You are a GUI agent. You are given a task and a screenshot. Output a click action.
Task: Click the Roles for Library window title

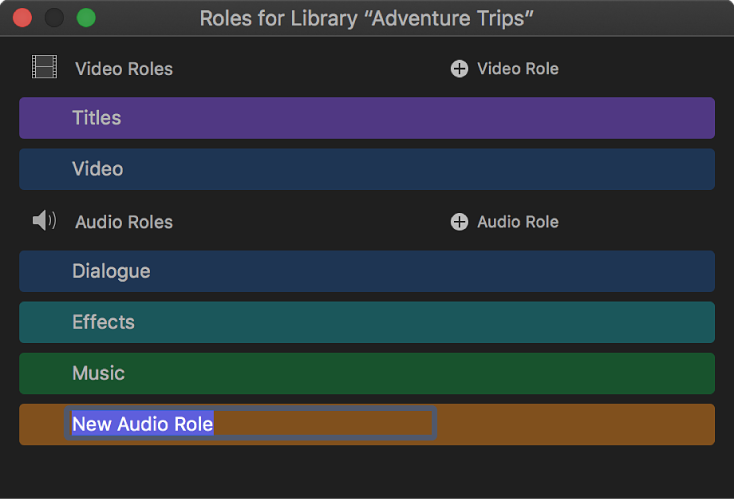pos(366,18)
